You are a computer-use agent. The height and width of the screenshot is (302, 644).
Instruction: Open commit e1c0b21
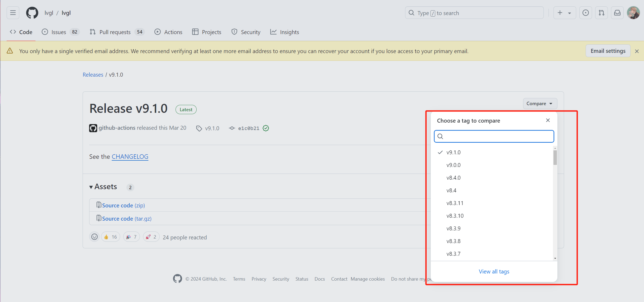248,128
